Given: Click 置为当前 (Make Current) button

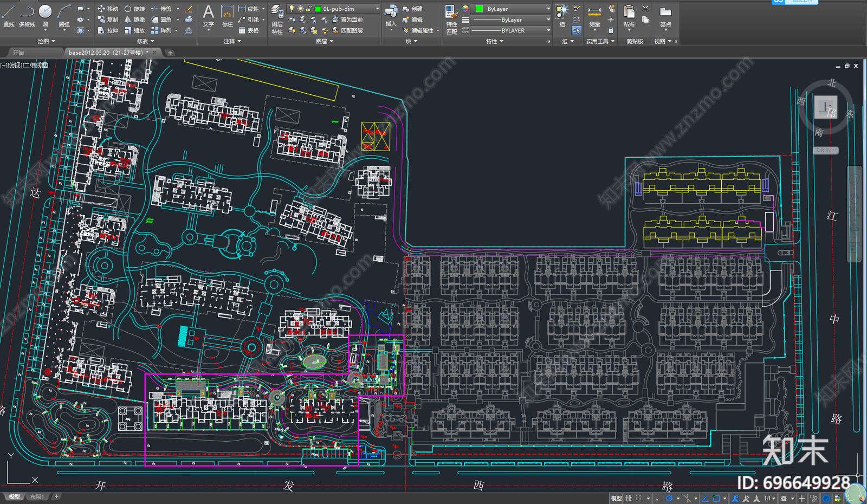Looking at the screenshot, I should 347,20.
